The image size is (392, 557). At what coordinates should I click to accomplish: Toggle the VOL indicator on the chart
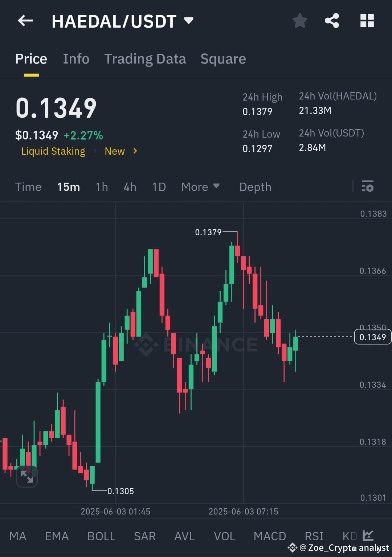click(225, 536)
